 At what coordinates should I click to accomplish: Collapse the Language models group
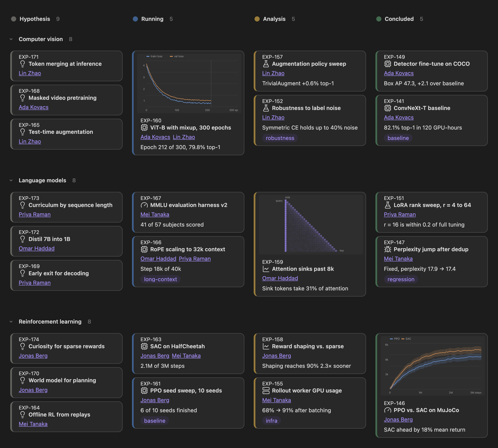tap(11, 180)
